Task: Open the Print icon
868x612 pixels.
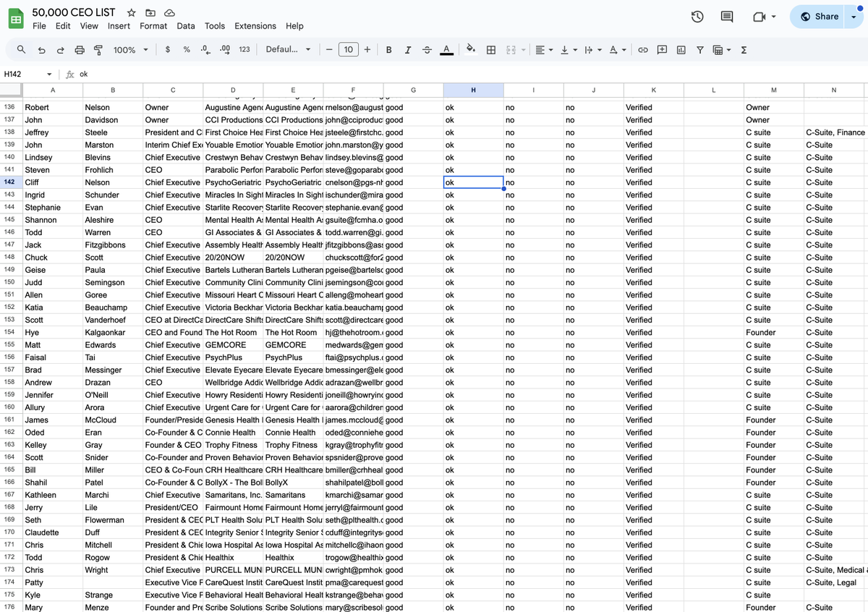Action: coord(79,50)
